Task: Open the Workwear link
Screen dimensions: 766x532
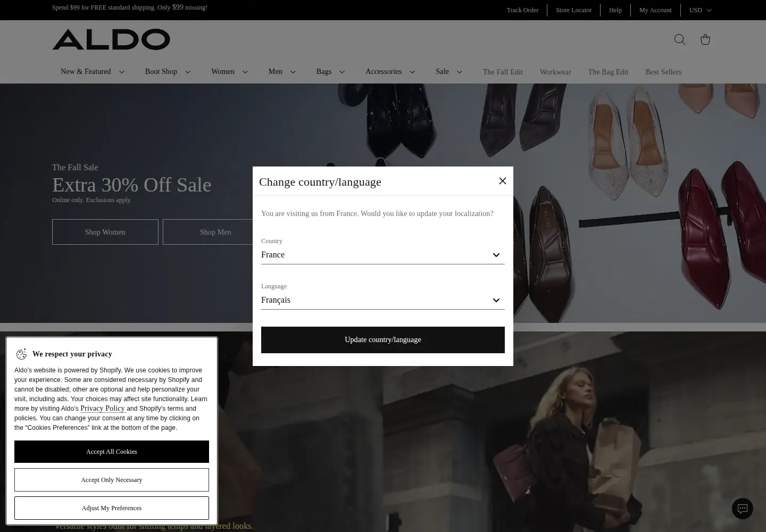Action: tap(555, 72)
